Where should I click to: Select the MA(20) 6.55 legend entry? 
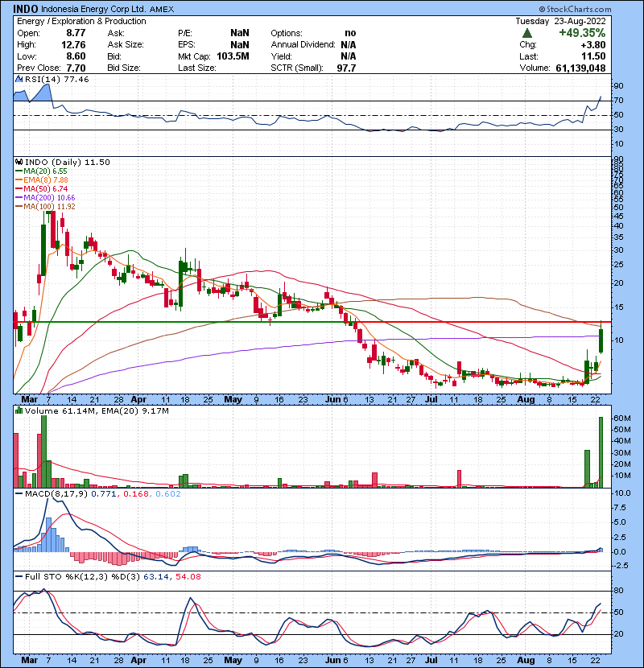(x=41, y=171)
